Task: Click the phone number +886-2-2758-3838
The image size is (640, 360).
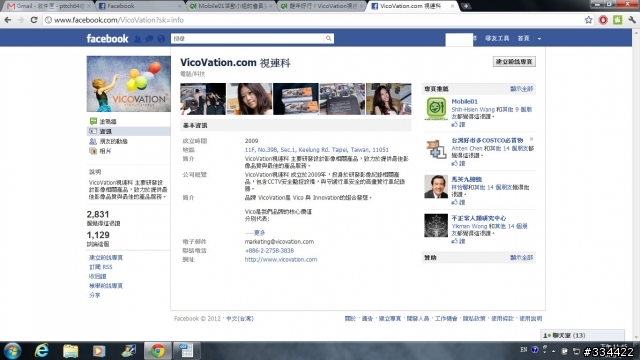Action: [x=269, y=251]
